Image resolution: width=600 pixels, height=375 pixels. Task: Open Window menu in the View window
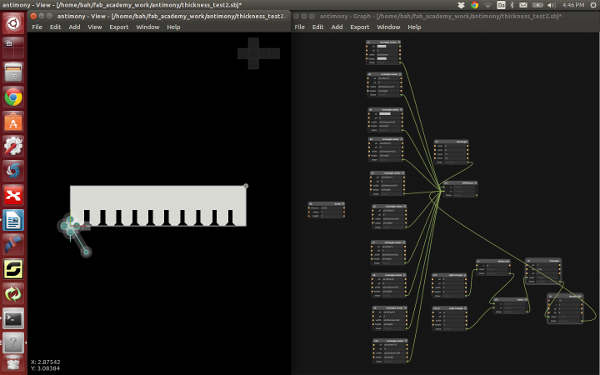147,27
